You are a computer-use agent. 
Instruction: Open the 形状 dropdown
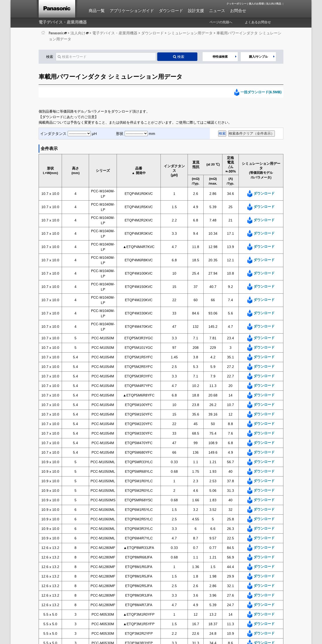[136, 134]
